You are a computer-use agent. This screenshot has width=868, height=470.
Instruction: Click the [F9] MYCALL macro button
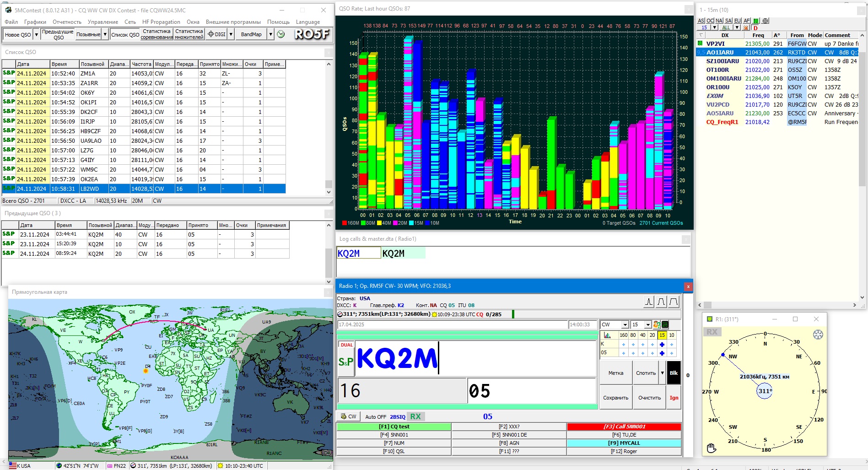[624, 443]
